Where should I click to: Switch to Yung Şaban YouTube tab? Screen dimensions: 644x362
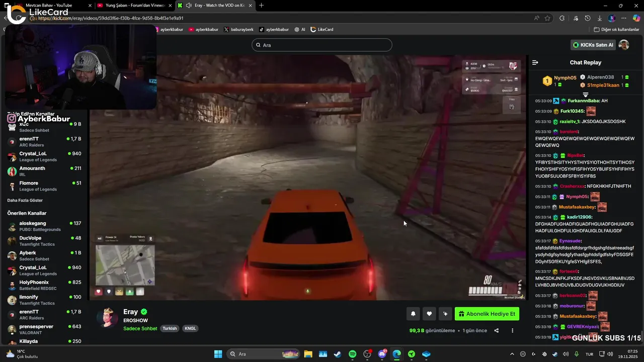point(135,6)
